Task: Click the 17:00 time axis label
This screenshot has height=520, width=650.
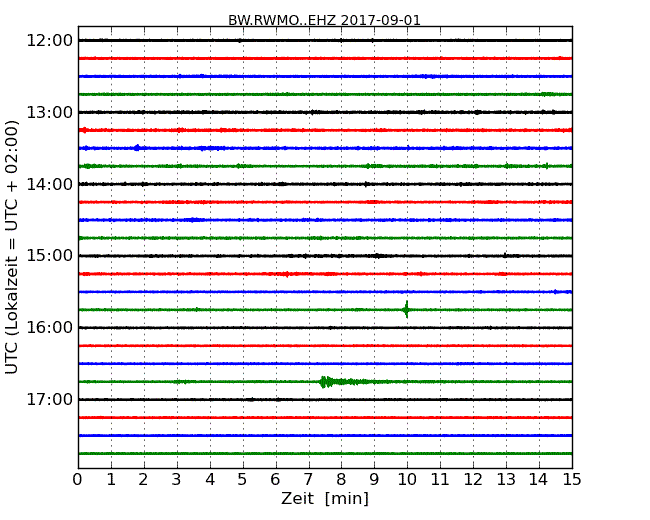Action: tap(50, 399)
